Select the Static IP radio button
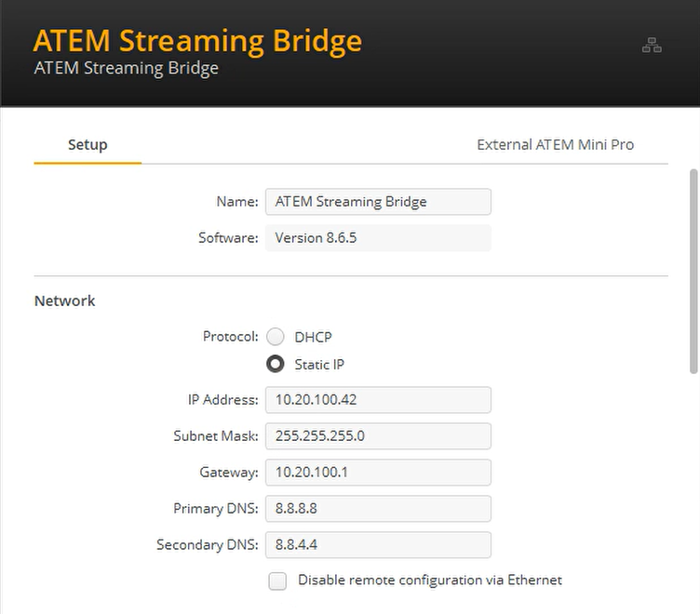This screenshot has height=614, width=700. click(275, 364)
